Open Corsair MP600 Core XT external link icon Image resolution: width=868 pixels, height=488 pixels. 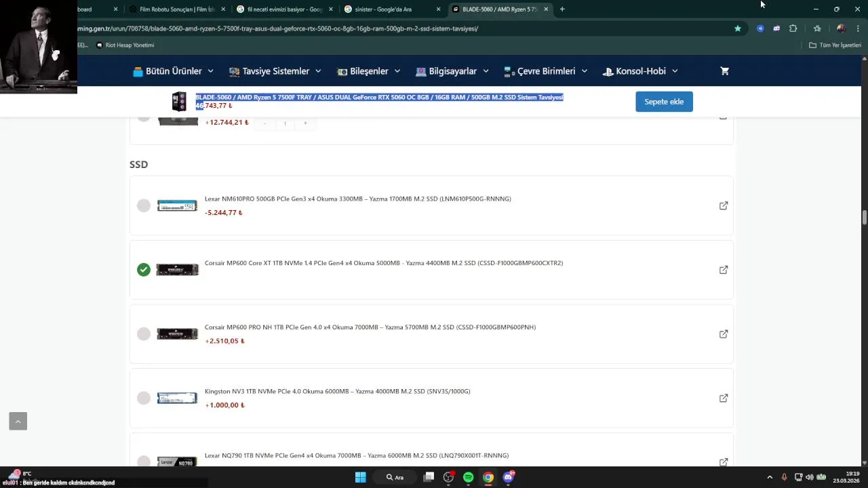(x=724, y=270)
